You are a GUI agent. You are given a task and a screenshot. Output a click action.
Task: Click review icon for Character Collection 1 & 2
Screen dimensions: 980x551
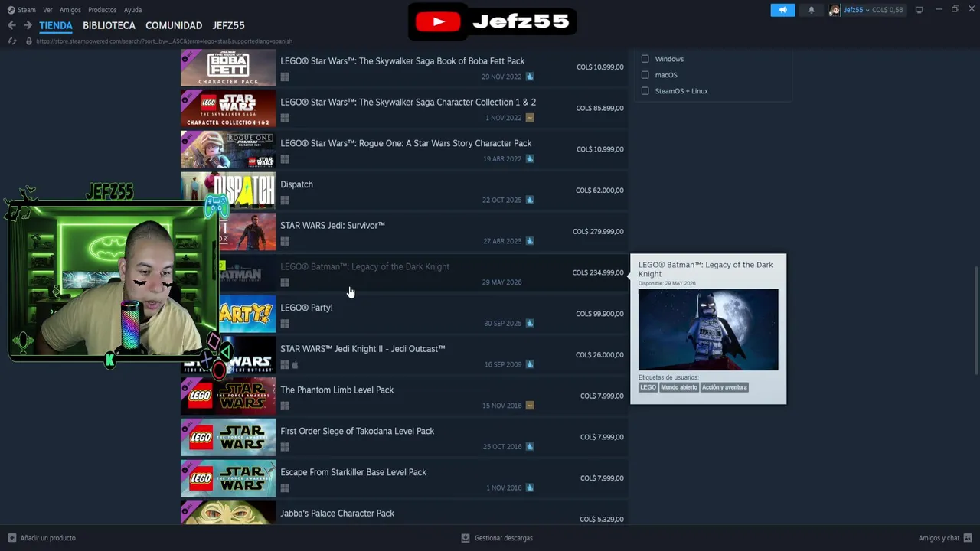coord(529,118)
